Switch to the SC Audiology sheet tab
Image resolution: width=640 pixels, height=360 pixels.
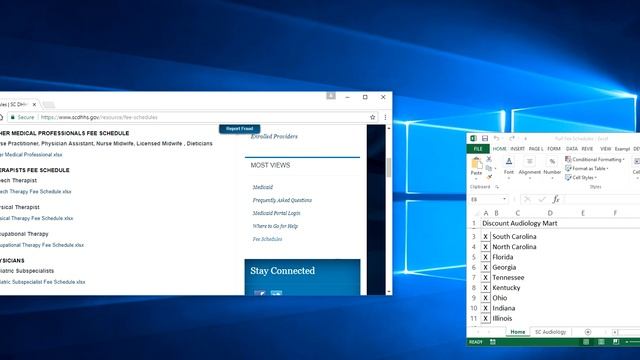550,332
